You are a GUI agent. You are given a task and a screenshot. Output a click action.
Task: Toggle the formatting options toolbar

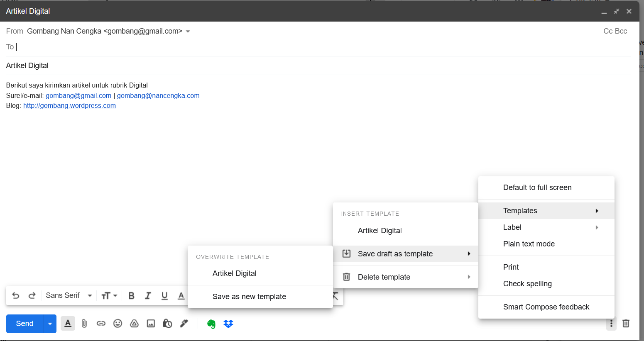coord(68,324)
